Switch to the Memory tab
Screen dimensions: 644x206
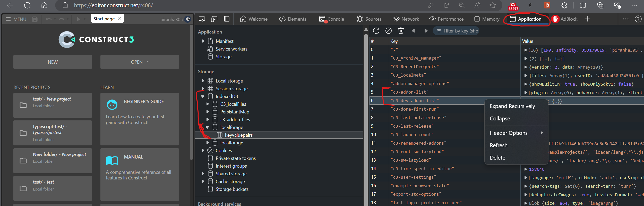click(x=486, y=19)
